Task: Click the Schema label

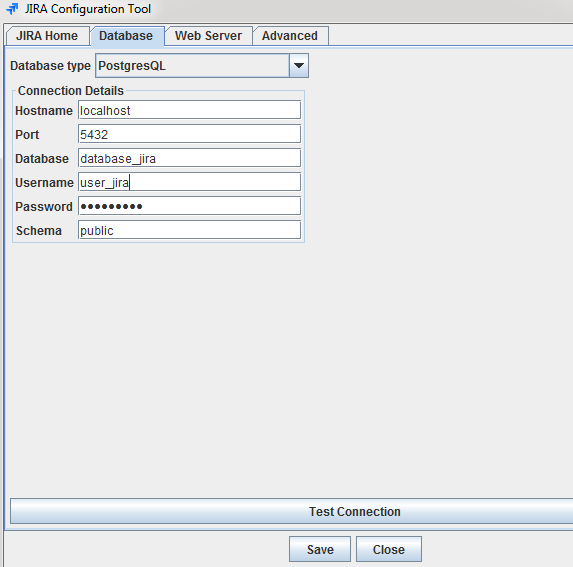Action: point(39,231)
